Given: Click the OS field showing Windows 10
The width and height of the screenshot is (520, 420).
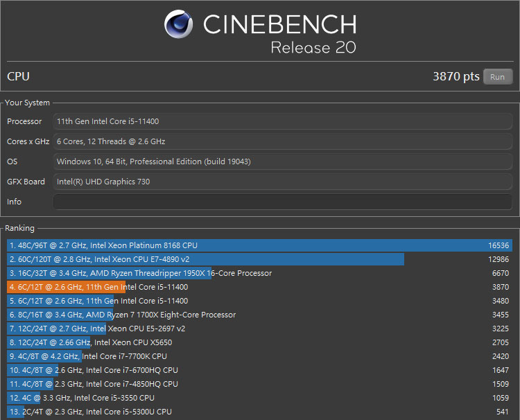Looking at the screenshot, I should (x=283, y=161).
